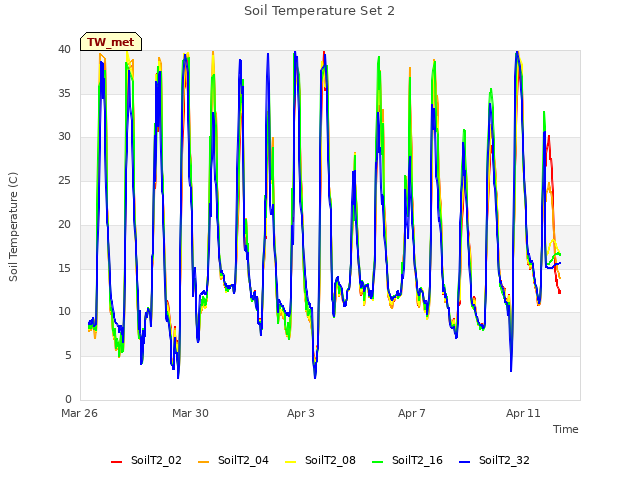Click the 5 y-axis tick label
Viewport: 640px width, 480px height.
pos(68,356)
